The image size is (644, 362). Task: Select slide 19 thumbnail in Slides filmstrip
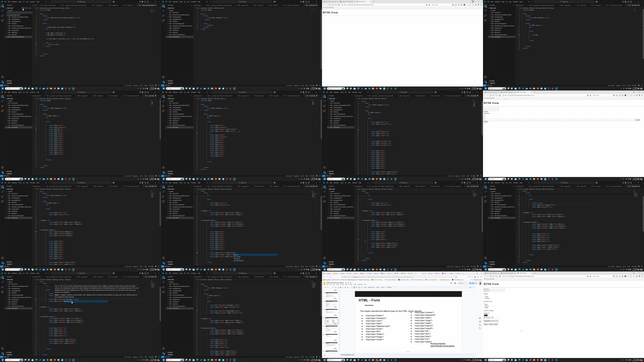(331, 329)
